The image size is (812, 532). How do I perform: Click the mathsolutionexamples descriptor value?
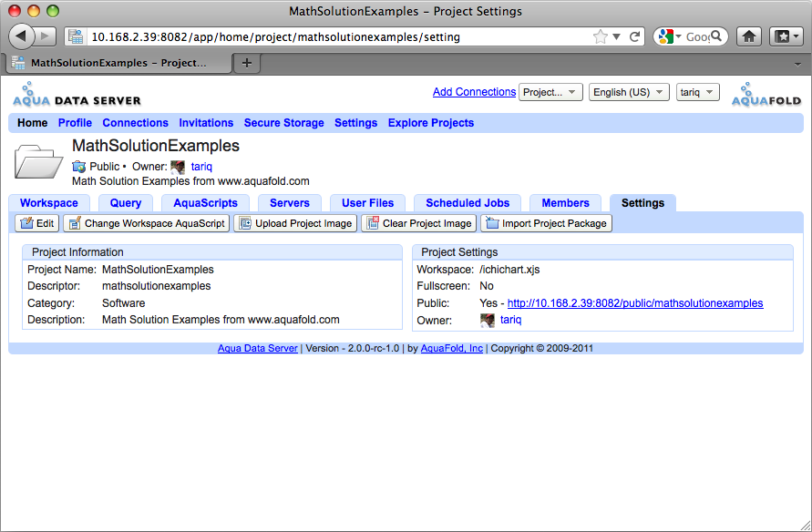pos(157,286)
